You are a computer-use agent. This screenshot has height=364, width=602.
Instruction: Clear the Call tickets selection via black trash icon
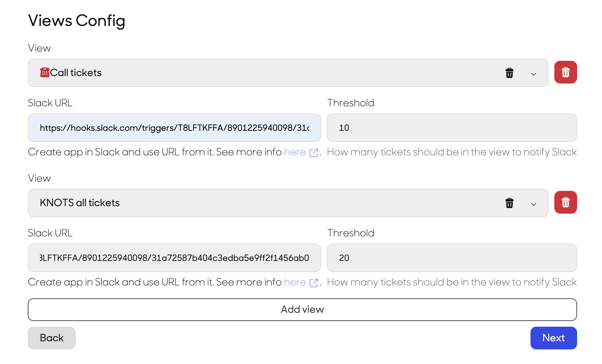[509, 73]
